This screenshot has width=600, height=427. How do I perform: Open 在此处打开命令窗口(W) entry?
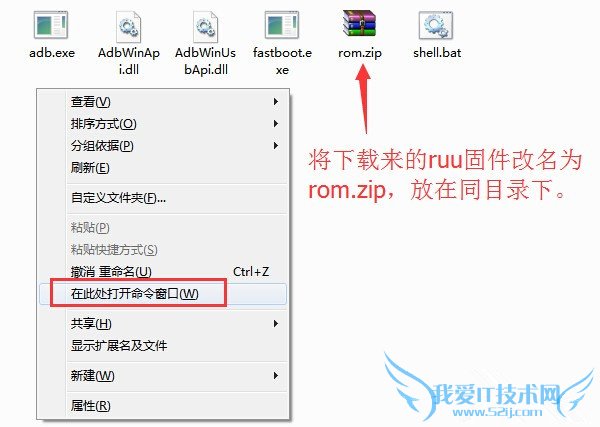point(163,294)
